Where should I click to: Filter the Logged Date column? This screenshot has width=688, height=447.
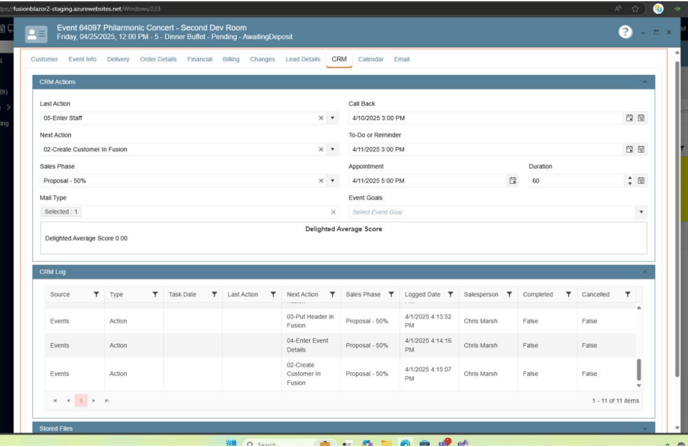[x=450, y=295]
